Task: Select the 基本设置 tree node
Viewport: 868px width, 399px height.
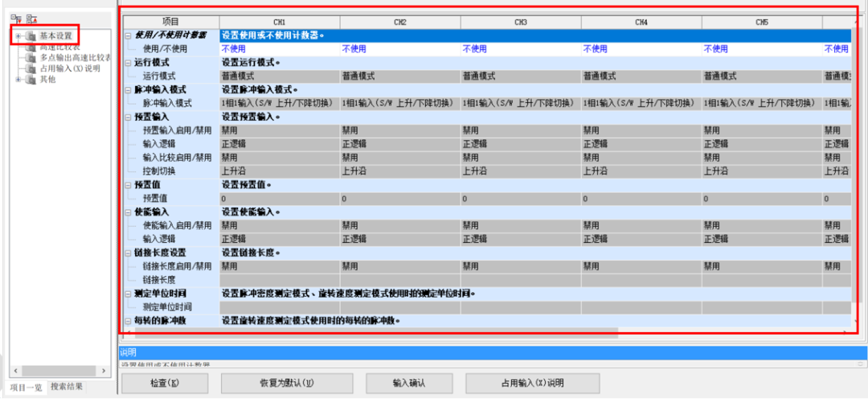Action: (x=55, y=36)
